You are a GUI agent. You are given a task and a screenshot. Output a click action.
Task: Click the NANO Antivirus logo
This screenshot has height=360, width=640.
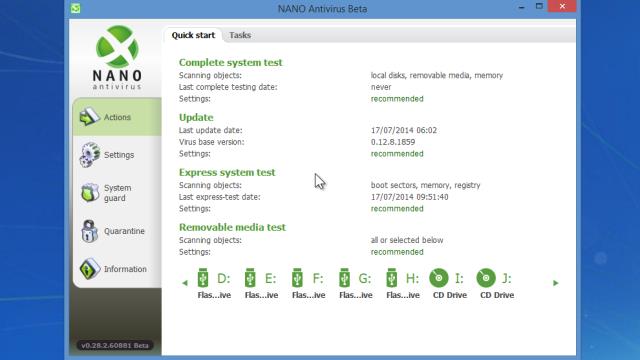117,58
